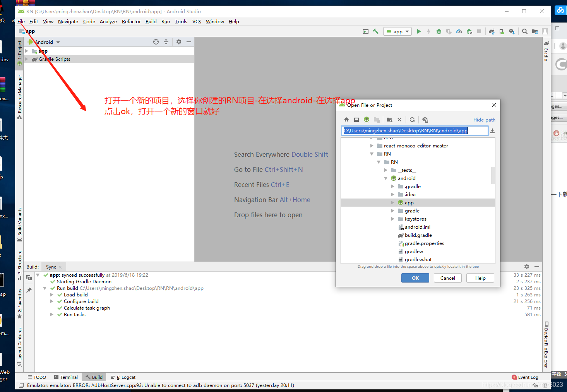
Task: Create new folder icon in dialog
Action: point(389,120)
